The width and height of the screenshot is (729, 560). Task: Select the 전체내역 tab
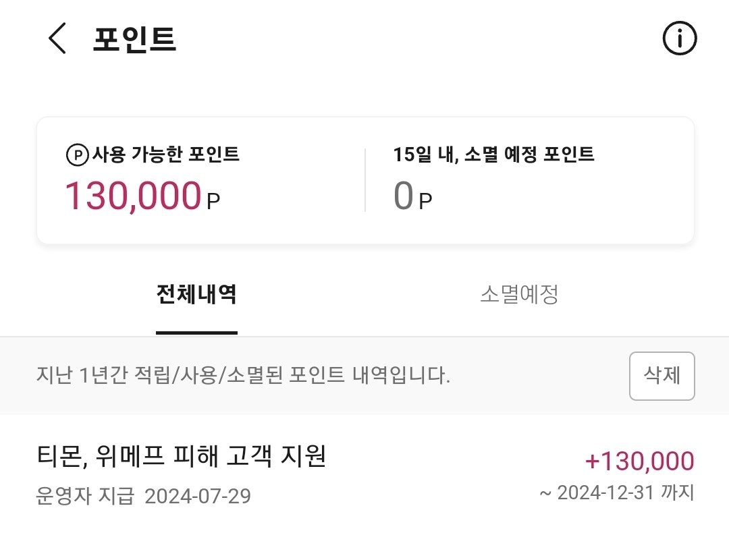click(196, 294)
